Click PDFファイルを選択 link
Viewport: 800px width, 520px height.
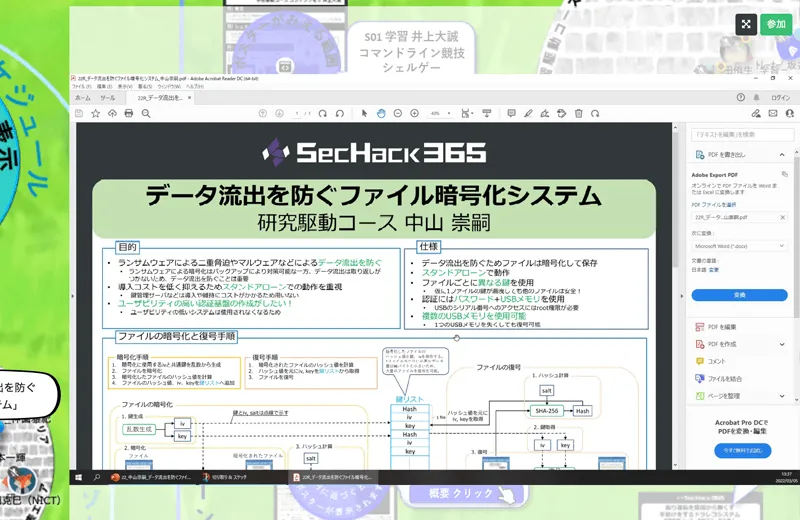pos(714,205)
